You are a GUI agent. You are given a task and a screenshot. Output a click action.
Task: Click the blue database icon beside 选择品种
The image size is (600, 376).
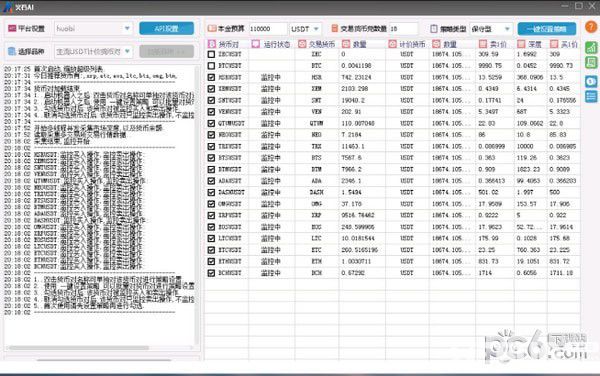(12, 51)
